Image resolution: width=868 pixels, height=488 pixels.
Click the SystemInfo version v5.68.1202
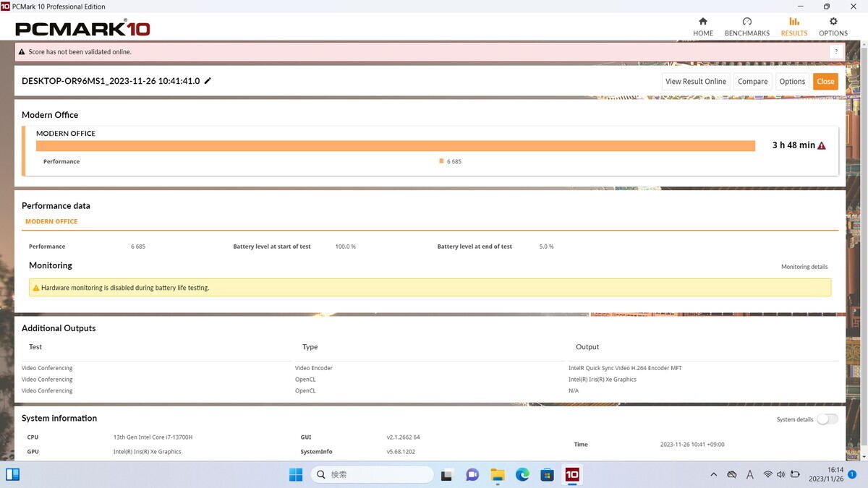(401, 452)
